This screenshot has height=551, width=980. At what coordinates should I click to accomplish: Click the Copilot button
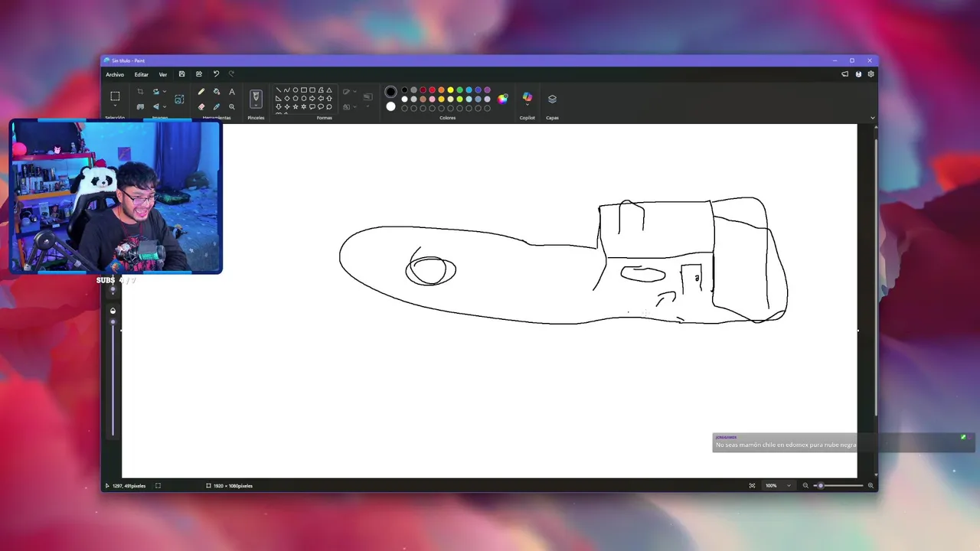point(528,98)
